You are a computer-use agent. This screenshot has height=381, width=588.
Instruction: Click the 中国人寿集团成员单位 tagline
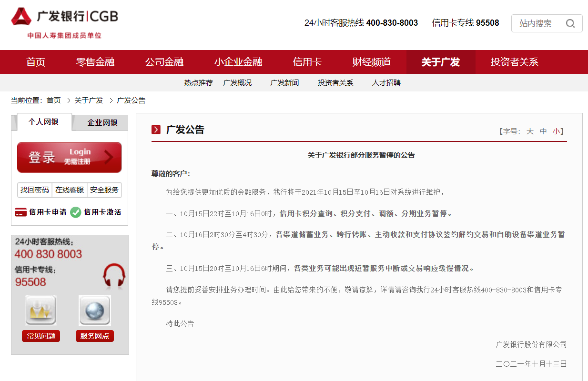64,35
